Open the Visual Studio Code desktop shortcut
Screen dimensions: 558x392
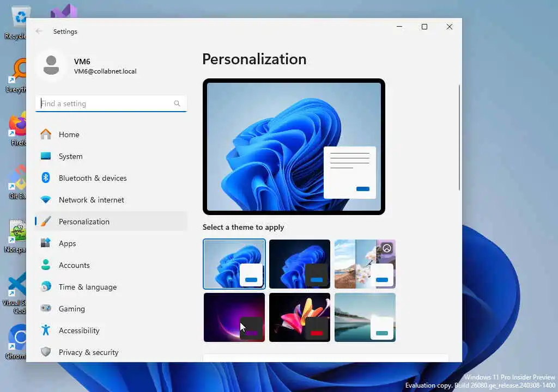pyautogui.click(x=15, y=293)
